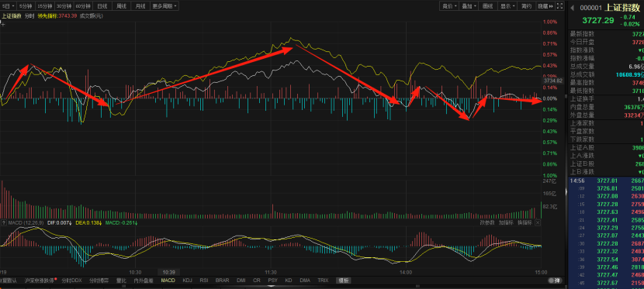Click the 10:39 time marker on axis
The width and height of the screenshot is (644, 289).
(x=169, y=272)
